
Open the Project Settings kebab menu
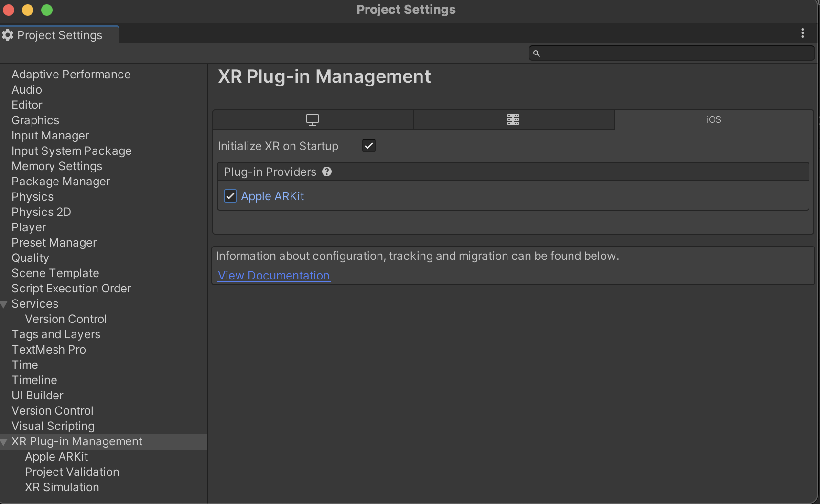(803, 33)
